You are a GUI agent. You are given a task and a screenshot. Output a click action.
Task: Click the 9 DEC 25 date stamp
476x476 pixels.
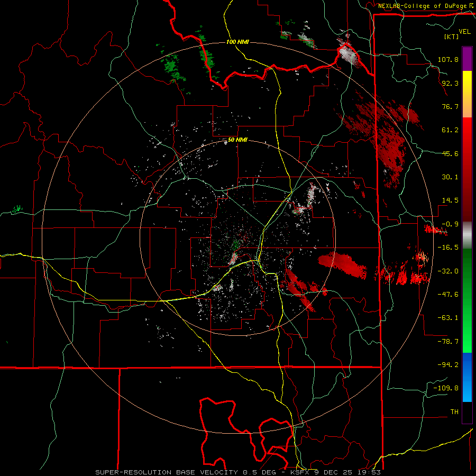pos(333,472)
